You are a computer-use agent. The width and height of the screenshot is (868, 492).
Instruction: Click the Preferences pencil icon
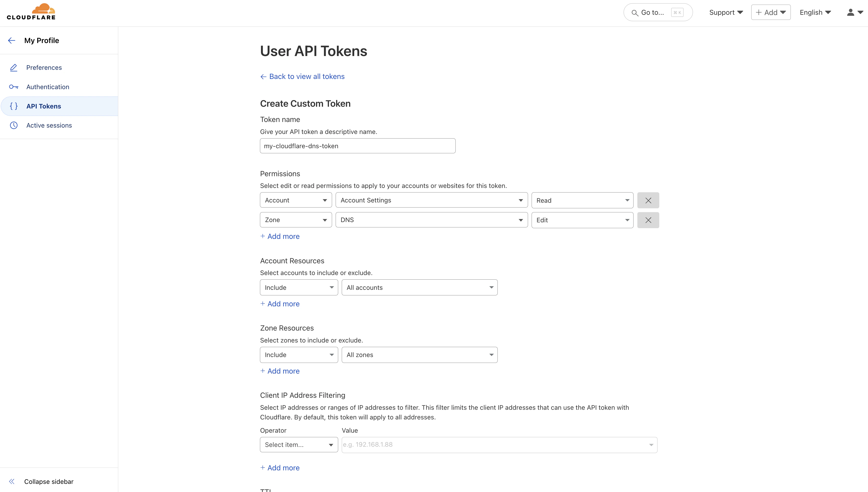pyautogui.click(x=14, y=67)
